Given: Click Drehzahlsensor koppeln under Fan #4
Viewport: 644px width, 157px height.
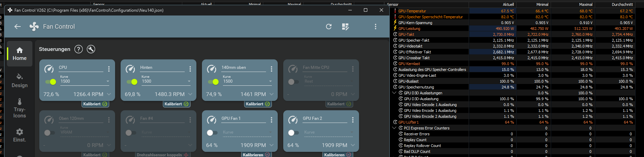Looking at the screenshot, I should click(x=163, y=155).
